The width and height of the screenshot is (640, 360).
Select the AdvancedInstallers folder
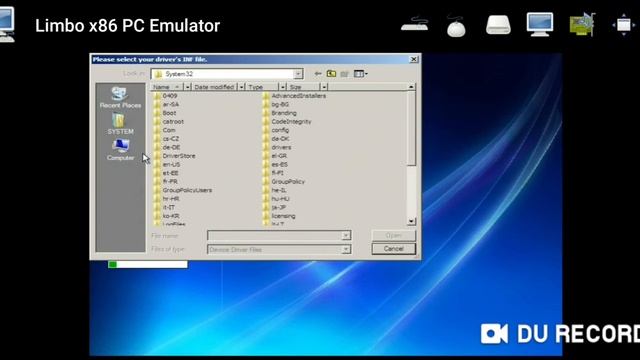[294, 96]
